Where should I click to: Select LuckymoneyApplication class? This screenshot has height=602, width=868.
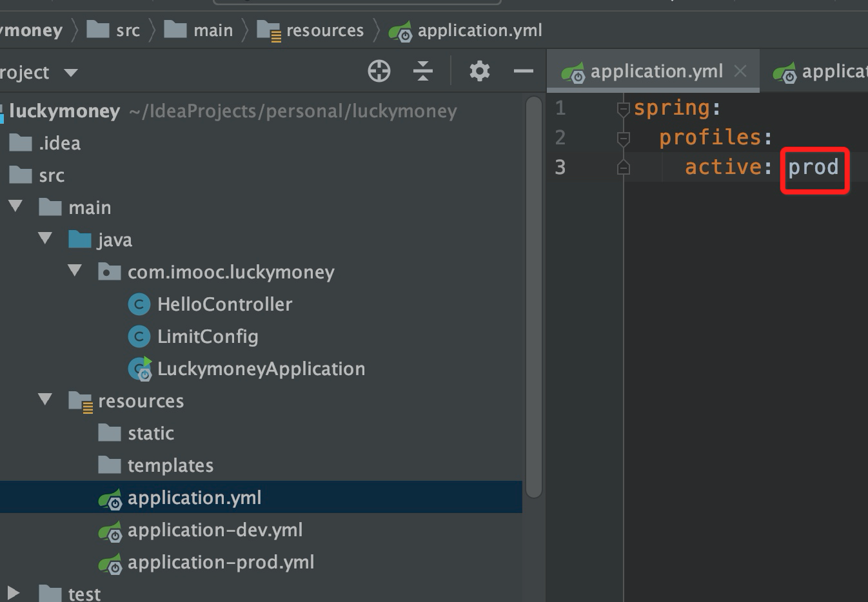click(x=261, y=369)
